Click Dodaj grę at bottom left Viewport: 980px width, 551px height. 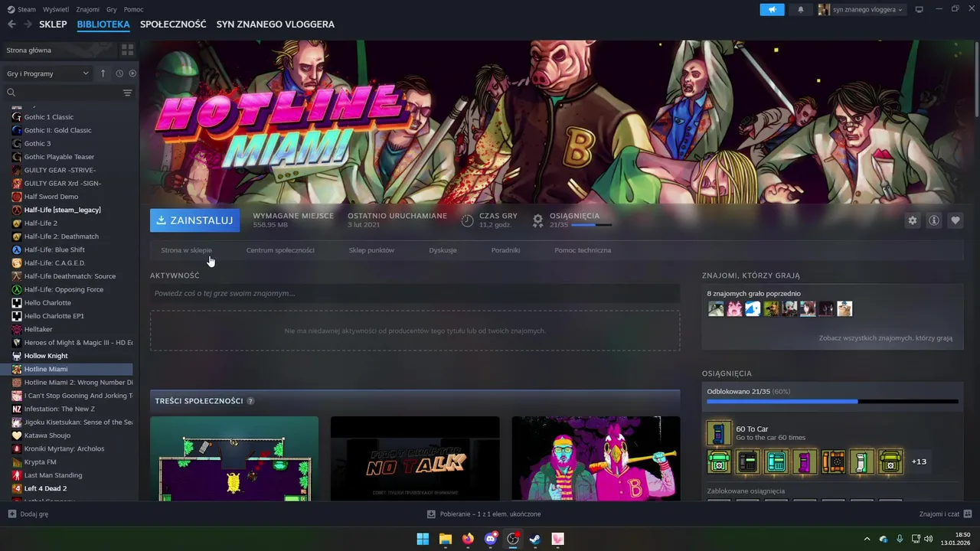28,514
